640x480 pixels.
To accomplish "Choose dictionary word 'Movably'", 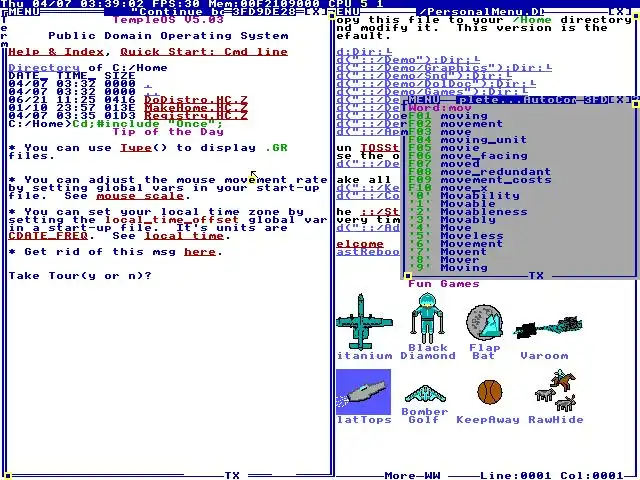I will (x=452, y=220).
